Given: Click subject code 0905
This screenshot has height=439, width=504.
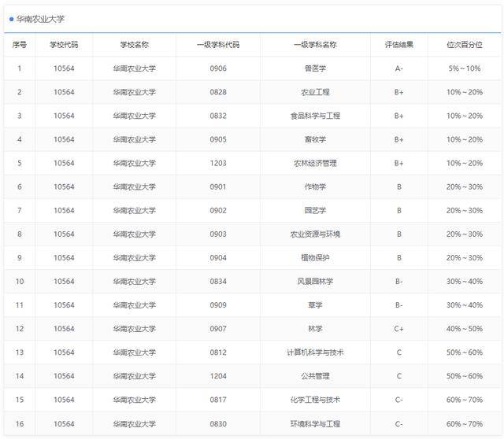Looking at the screenshot, I should 218,139.
